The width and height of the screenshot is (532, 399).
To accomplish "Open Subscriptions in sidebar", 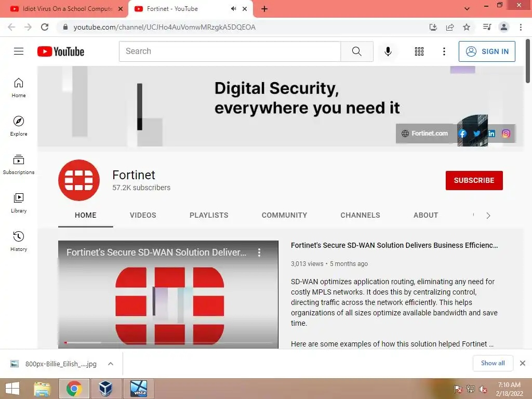I will click(x=19, y=165).
